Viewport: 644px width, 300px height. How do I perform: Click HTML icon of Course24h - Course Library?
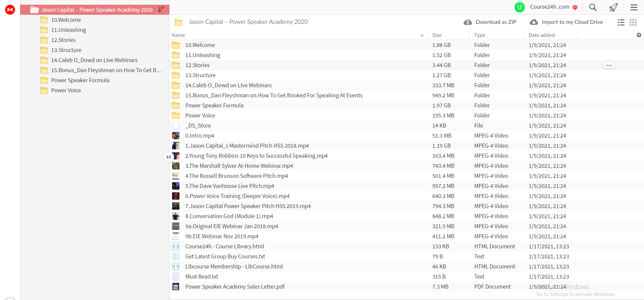tap(176, 246)
